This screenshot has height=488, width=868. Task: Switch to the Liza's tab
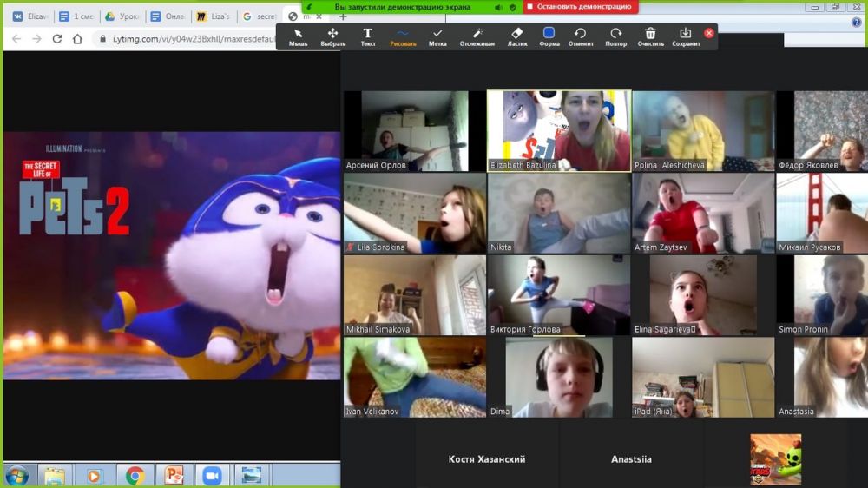point(214,16)
